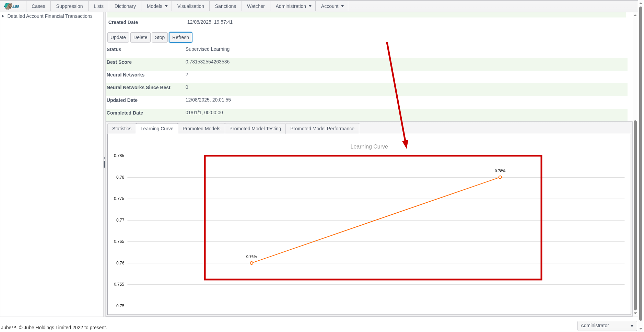
Task: Click the Completed Date value 01/01/1, 00:00:00
Action: (x=204, y=112)
